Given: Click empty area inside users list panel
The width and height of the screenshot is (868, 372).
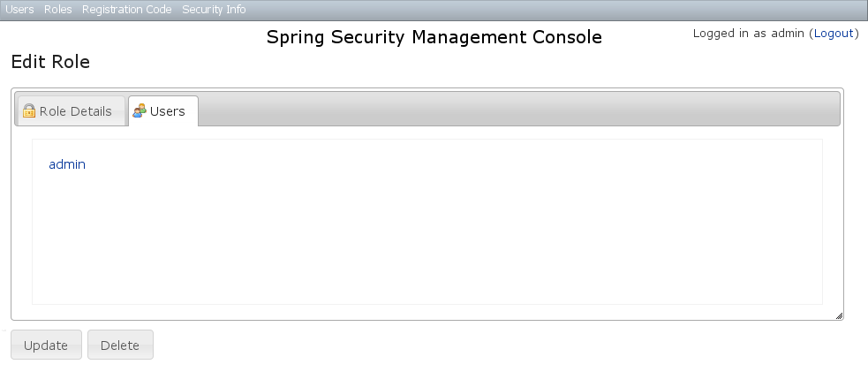Looking at the screenshot, I should click(424, 239).
